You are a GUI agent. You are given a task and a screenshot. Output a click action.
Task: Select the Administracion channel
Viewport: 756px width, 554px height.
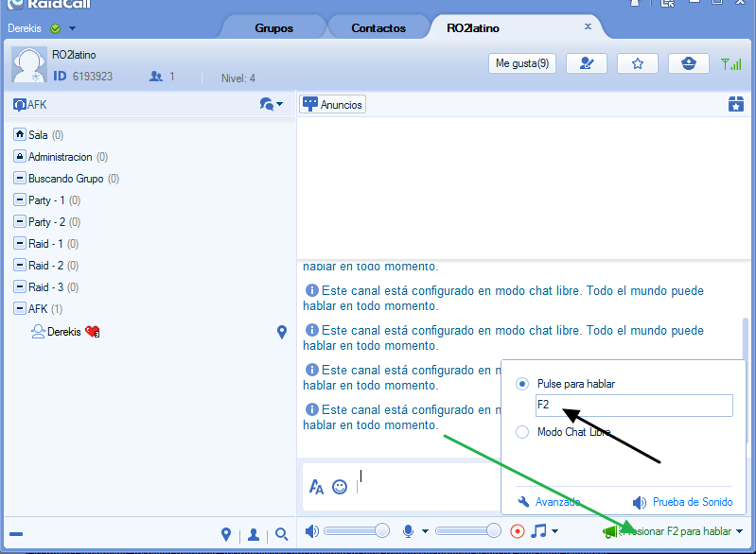pos(61,157)
